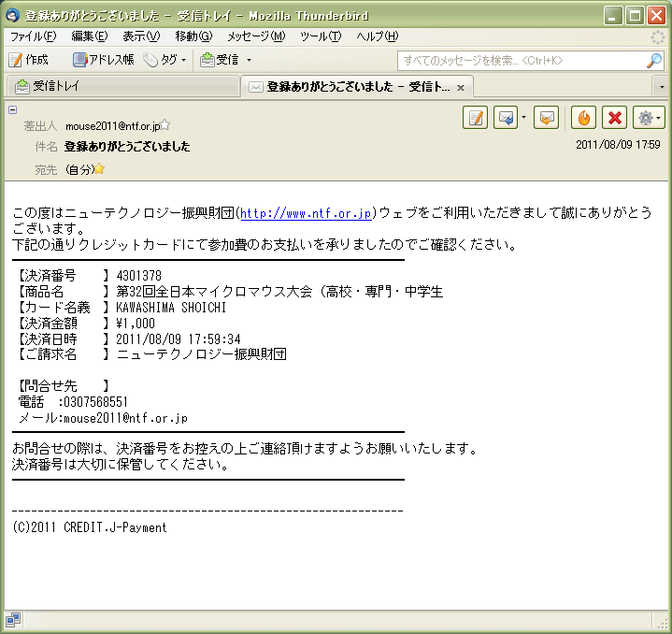672x634 pixels.
Task: Maximize the Thunderbird window
Action: tap(635, 16)
